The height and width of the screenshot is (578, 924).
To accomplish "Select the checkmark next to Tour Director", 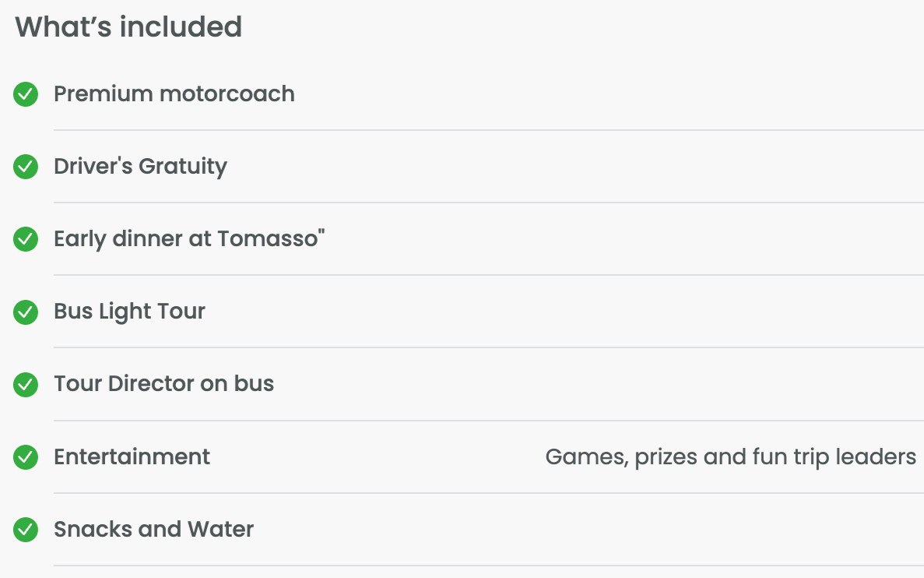I will pyautogui.click(x=26, y=385).
